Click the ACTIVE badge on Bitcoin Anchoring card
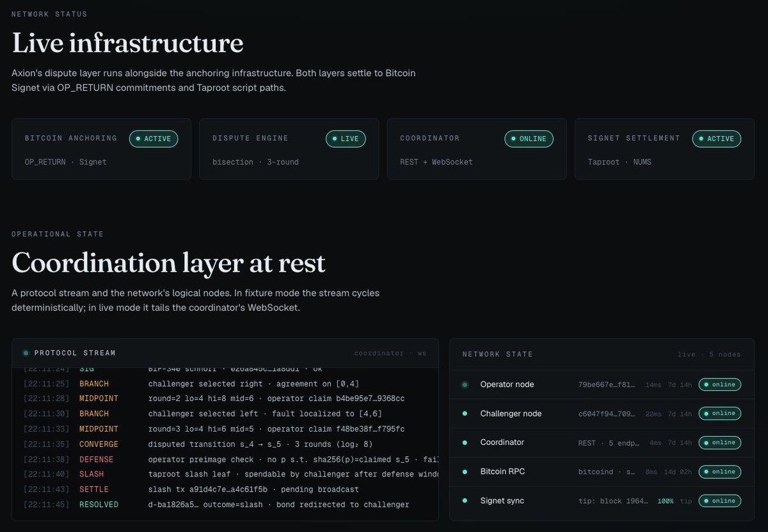Image resolution: width=768 pixels, height=532 pixels. [154, 139]
